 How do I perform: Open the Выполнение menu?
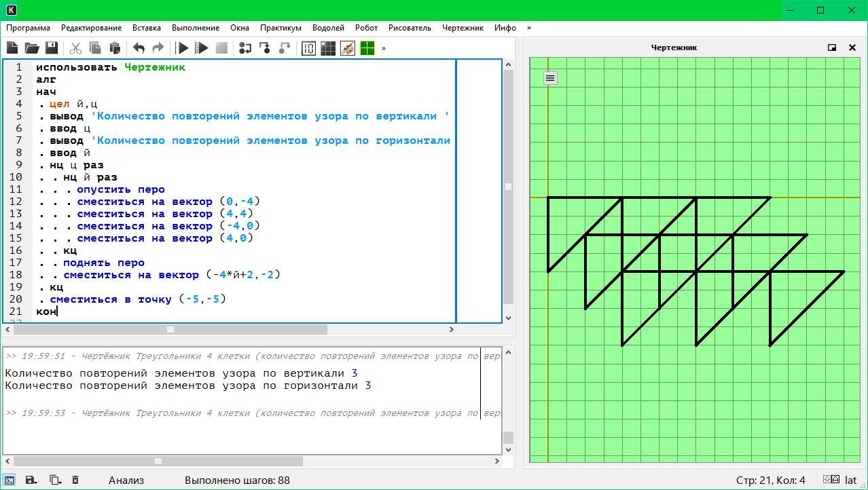(196, 28)
